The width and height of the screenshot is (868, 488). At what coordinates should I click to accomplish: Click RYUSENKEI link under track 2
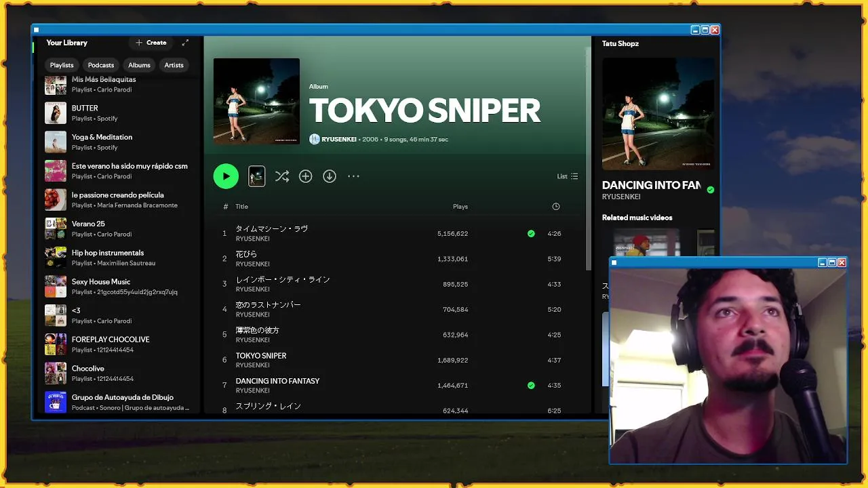pyautogui.click(x=252, y=264)
